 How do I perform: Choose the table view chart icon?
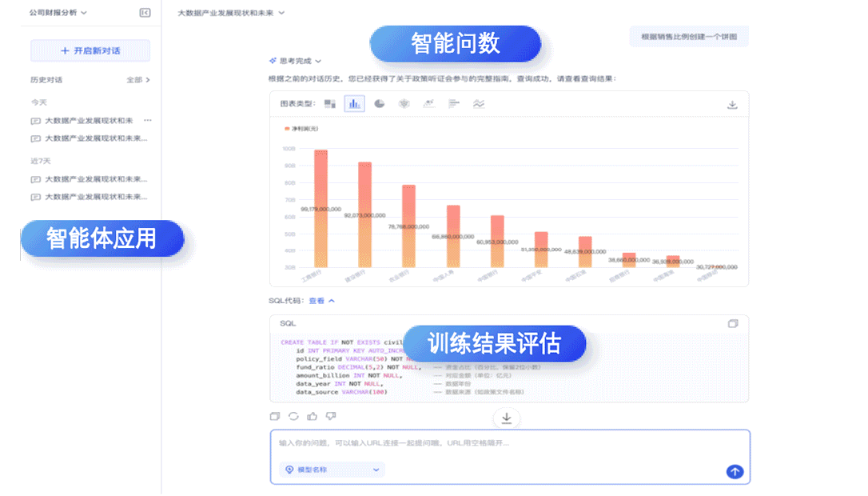click(x=330, y=104)
